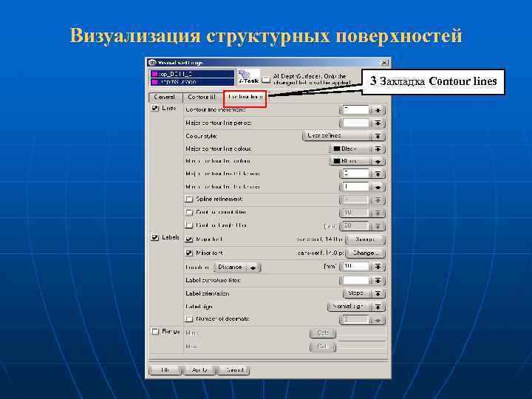Open Major contour line thickness arrow
Screen dimensions: 532x399
tap(378, 174)
